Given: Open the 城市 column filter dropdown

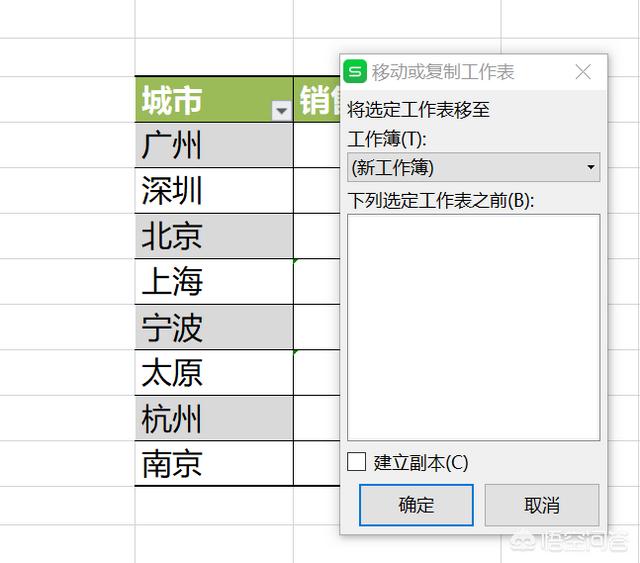Looking at the screenshot, I should click(x=281, y=110).
